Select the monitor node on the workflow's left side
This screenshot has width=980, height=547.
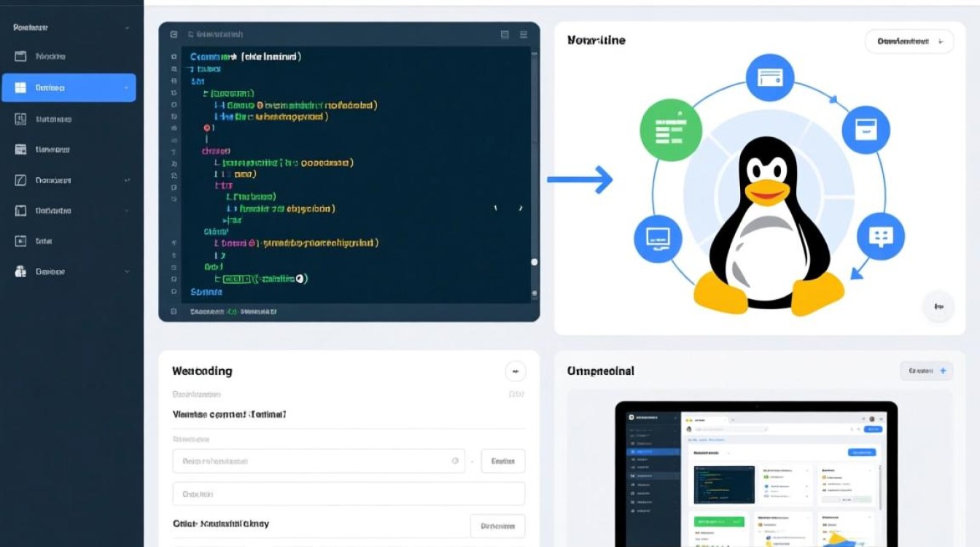coord(657,238)
